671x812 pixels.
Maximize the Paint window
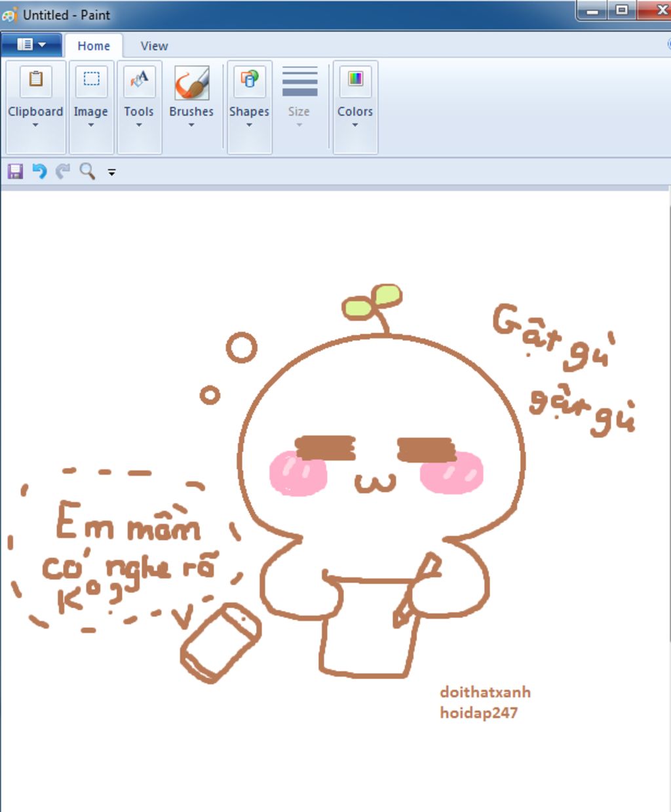click(x=623, y=10)
